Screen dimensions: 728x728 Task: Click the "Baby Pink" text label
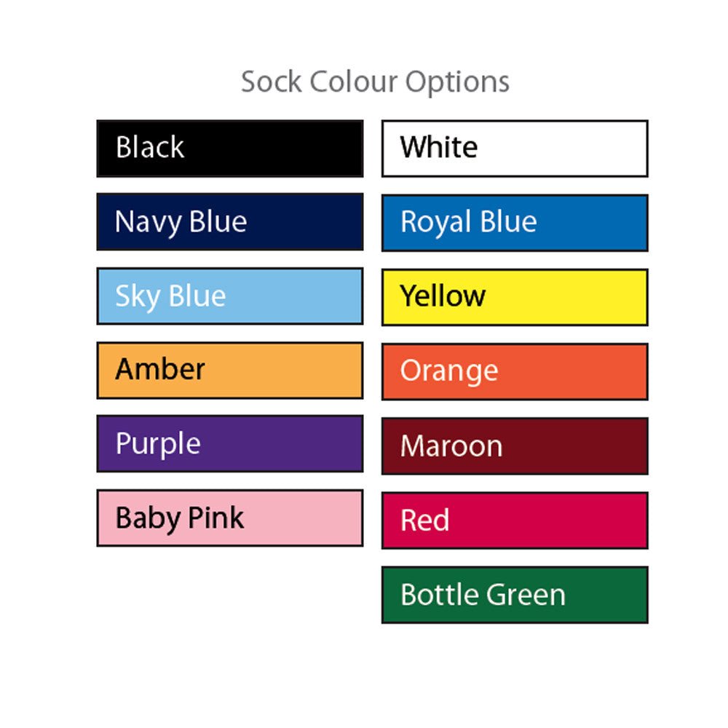click(x=180, y=518)
